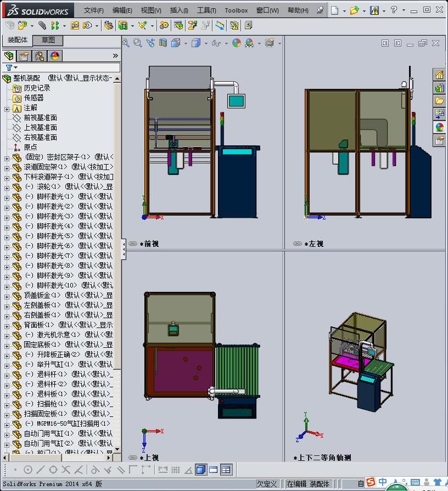Click the measuring ruler icon in assembly toolbar
This screenshot has width=448, height=491.
[220, 25]
